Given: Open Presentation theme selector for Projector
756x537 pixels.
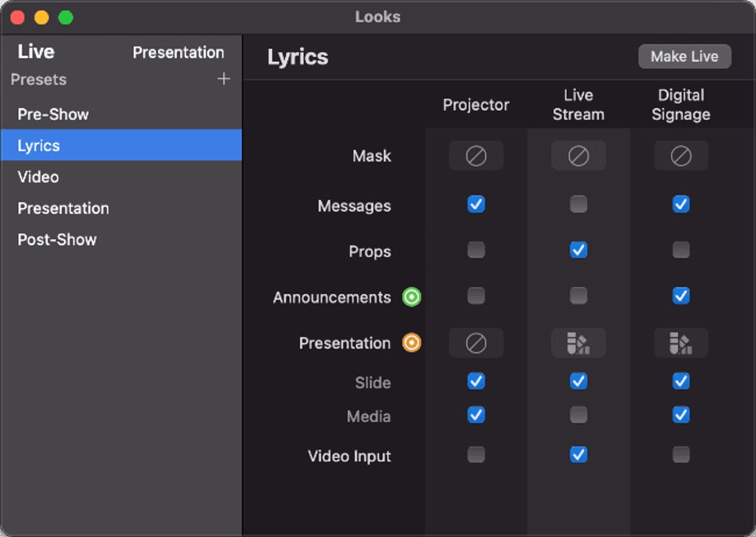Looking at the screenshot, I should click(x=476, y=343).
